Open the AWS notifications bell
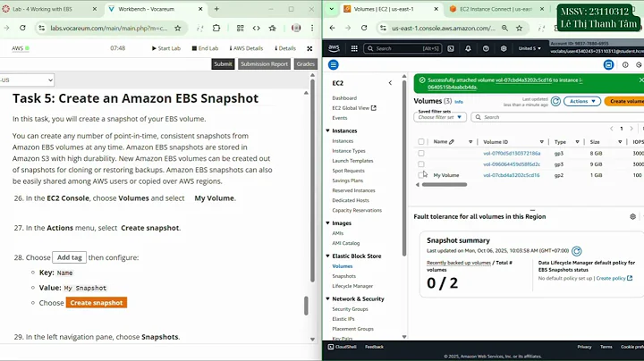The height and width of the screenshot is (361, 644). click(x=468, y=48)
